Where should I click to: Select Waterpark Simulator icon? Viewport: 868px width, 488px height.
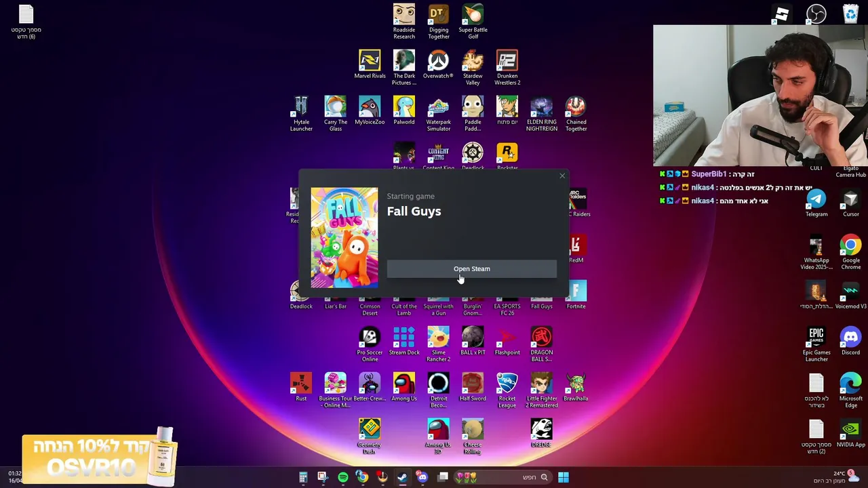pyautogui.click(x=439, y=114)
